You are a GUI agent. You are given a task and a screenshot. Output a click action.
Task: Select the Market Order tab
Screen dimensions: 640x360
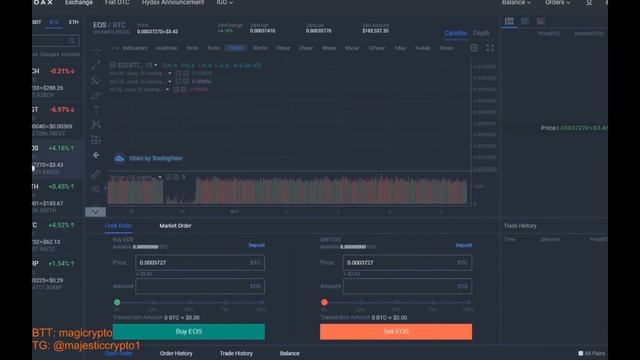click(176, 226)
